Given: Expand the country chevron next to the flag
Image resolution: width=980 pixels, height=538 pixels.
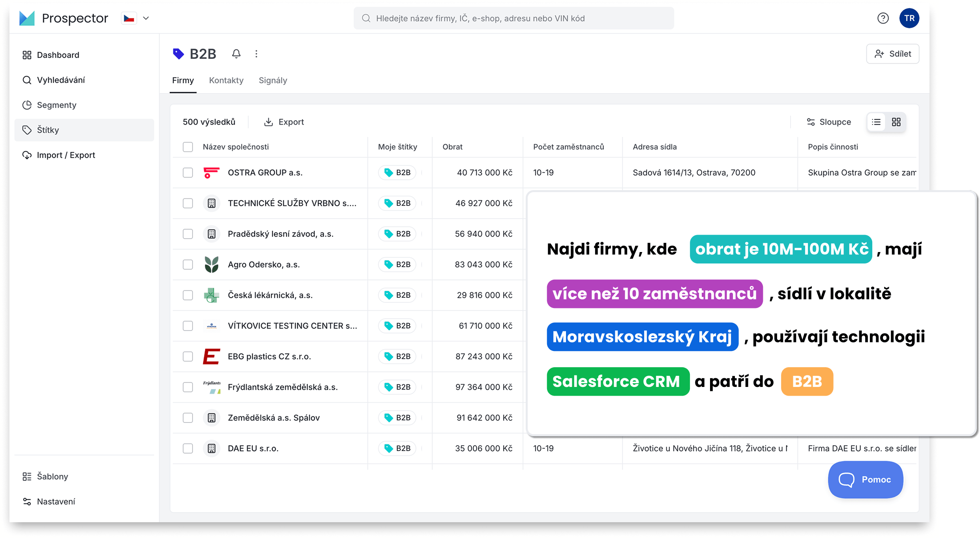Looking at the screenshot, I should 146,18.
